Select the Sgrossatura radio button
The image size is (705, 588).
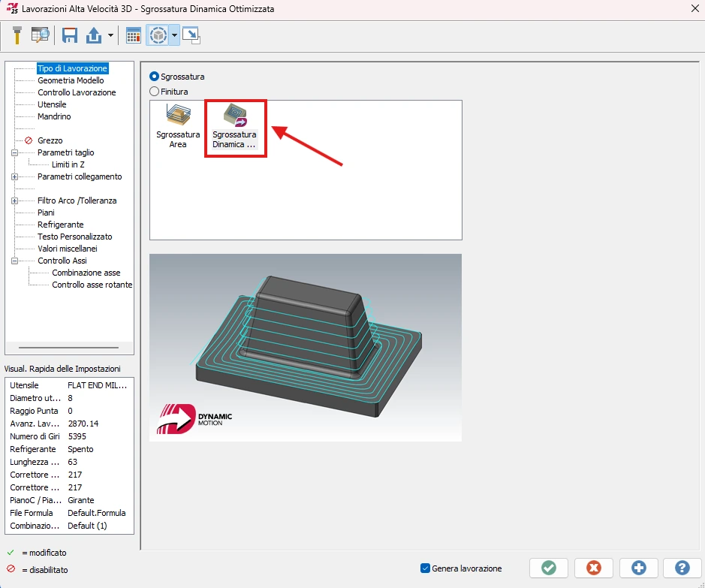coord(155,76)
